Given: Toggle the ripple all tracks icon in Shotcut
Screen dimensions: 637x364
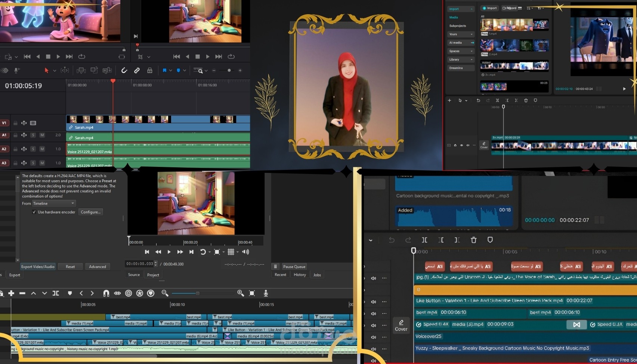Looking at the screenshot, I should click(139, 293).
